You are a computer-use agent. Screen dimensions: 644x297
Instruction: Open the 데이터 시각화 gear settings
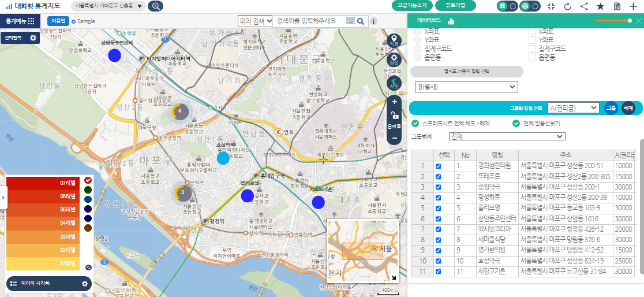click(85, 284)
